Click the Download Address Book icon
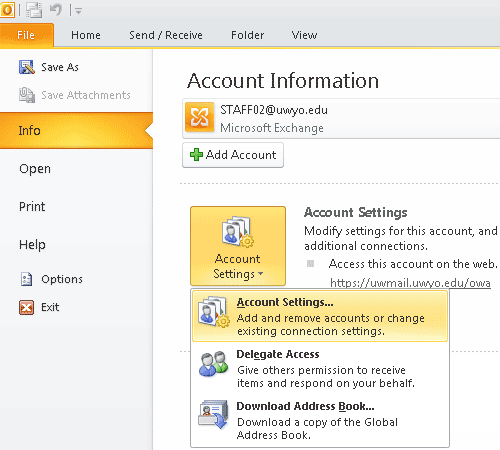The image size is (500, 450). pos(213,415)
